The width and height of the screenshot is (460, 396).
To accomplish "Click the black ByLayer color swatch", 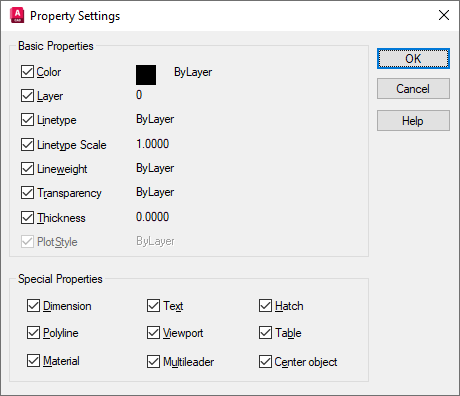I will (x=146, y=75).
